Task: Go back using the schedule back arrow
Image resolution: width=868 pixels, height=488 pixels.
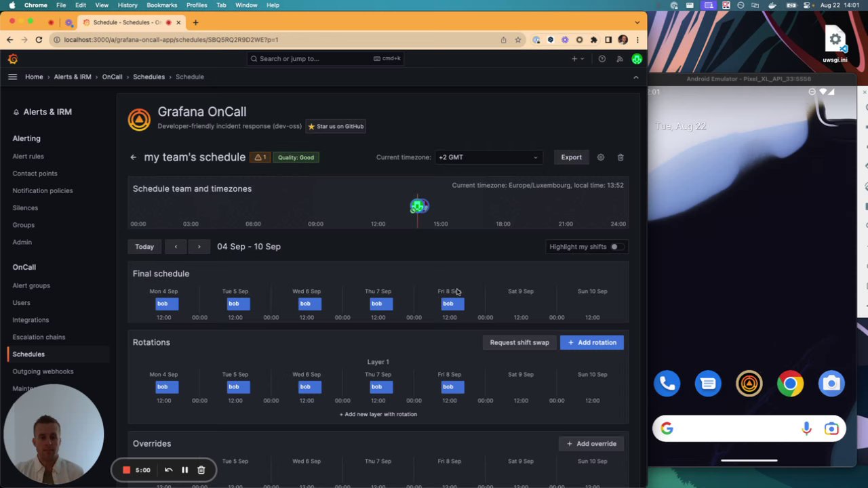Action: (133, 157)
